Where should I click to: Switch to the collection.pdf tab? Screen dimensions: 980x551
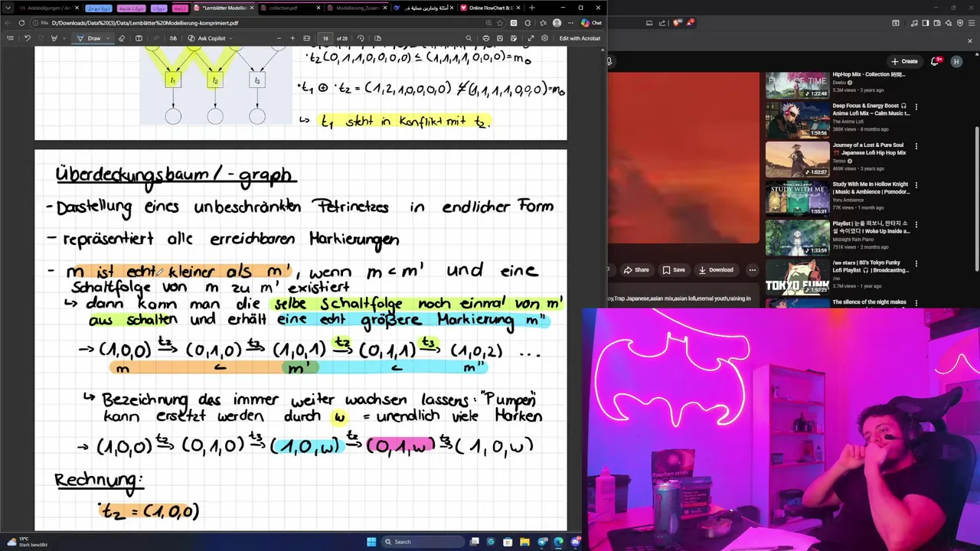(283, 8)
